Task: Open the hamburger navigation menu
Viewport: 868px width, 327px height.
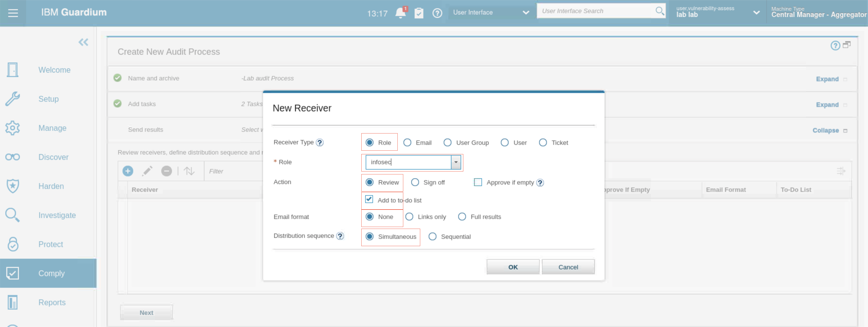Action: (13, 13)
